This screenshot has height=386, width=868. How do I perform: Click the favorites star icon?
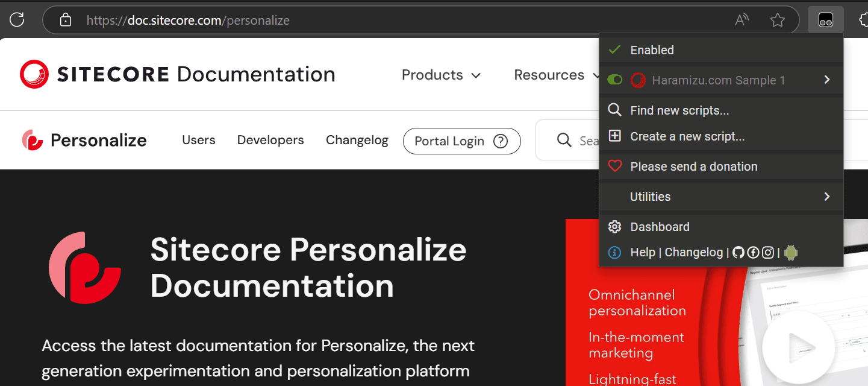[x=777, y=21]
